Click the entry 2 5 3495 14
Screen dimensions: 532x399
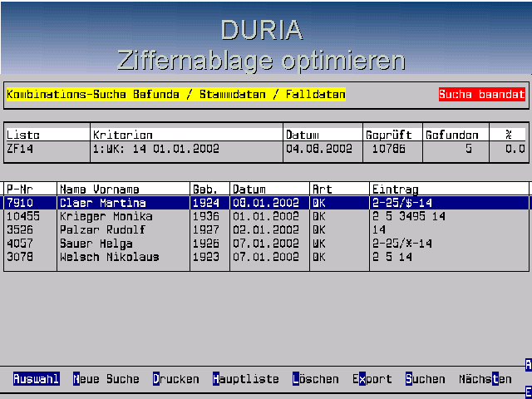pyautogui.click(x=408, y=216)
